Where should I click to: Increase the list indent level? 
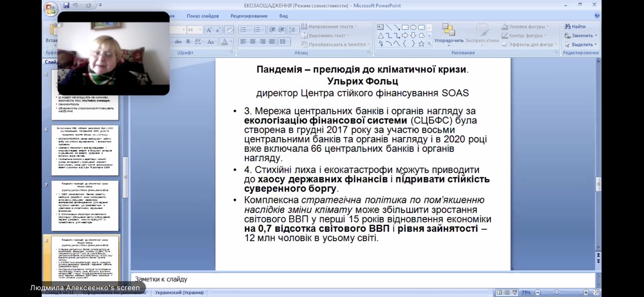(281, 30)
